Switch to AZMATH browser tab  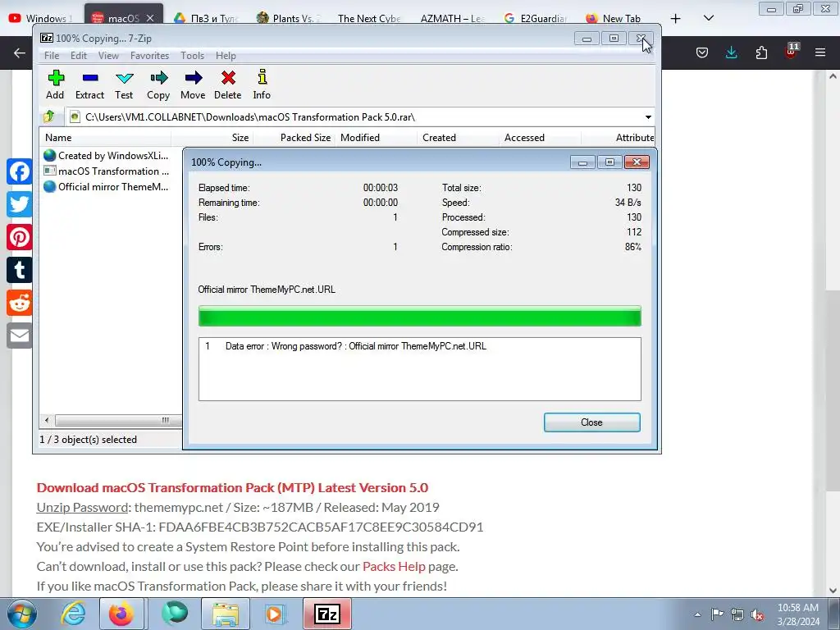click(452, 18)
